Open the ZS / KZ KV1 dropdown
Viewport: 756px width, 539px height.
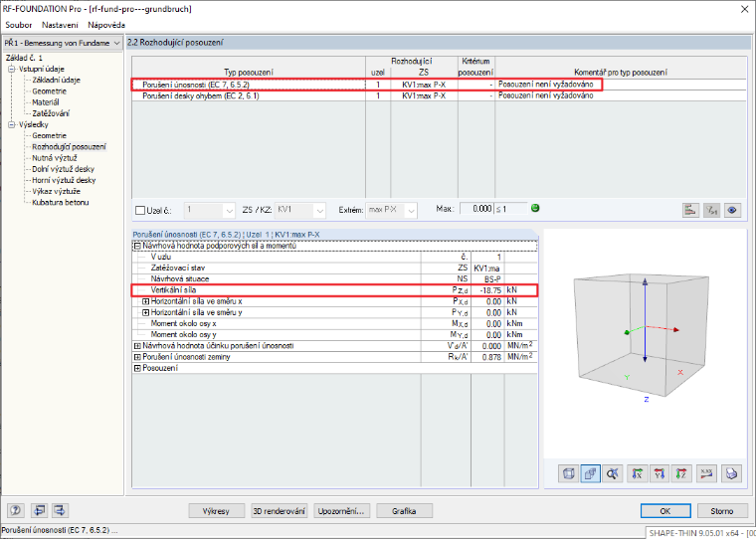(319, 210)
